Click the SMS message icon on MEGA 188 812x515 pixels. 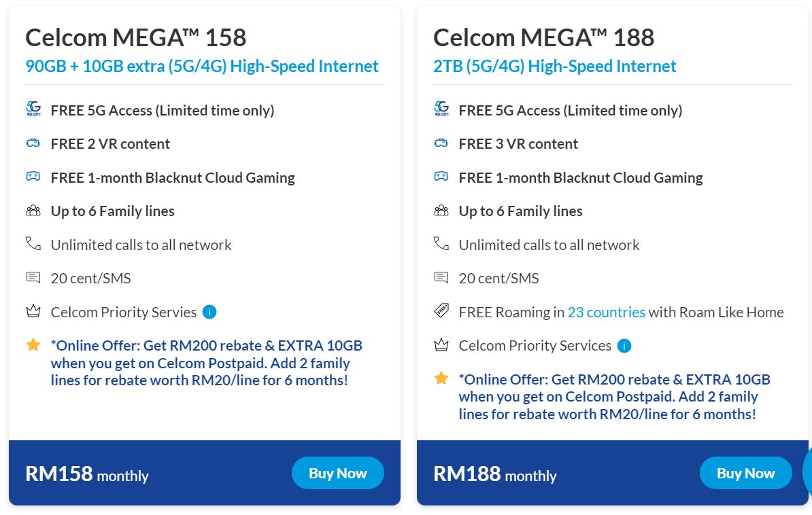(x=441, y=277)
